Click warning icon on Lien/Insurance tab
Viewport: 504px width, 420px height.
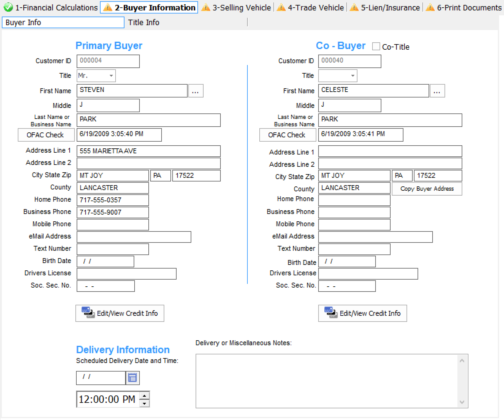tap(354, 7)
